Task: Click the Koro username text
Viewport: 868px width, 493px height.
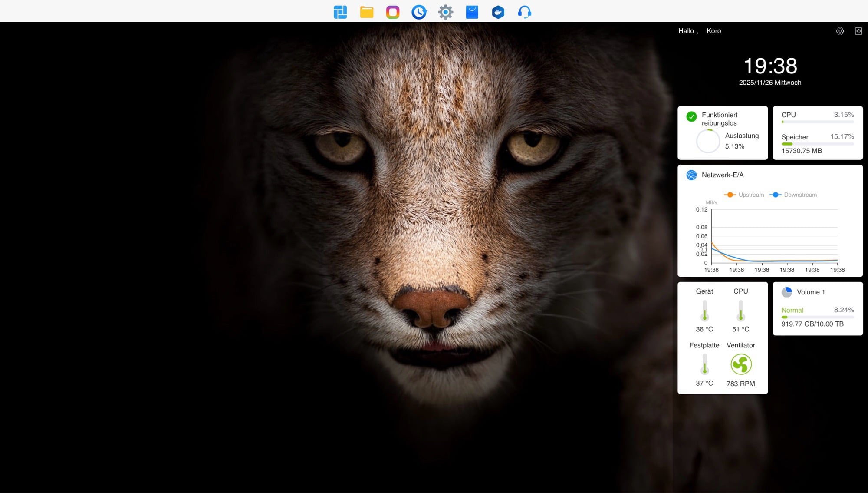Action: pyautogui.click(x=713, y=31)
